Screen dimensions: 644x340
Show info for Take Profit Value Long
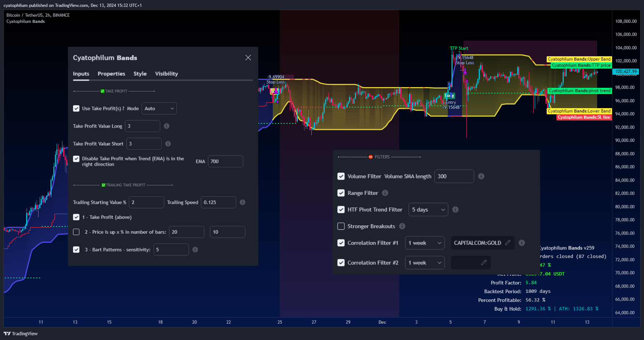(167, 126)
